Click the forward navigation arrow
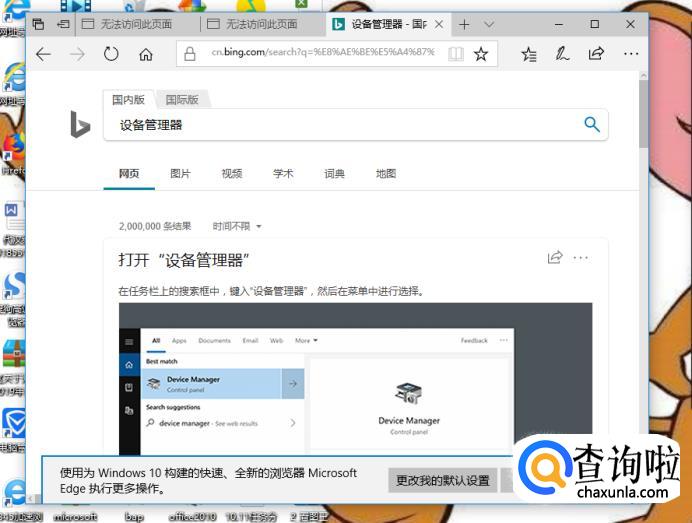 pos(77,54)
